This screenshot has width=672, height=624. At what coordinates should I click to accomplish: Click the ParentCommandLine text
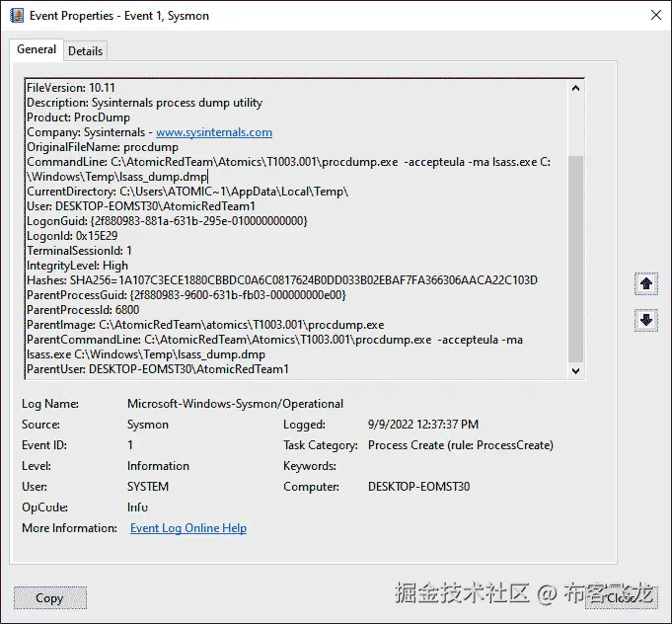click(x=274, y=347)
